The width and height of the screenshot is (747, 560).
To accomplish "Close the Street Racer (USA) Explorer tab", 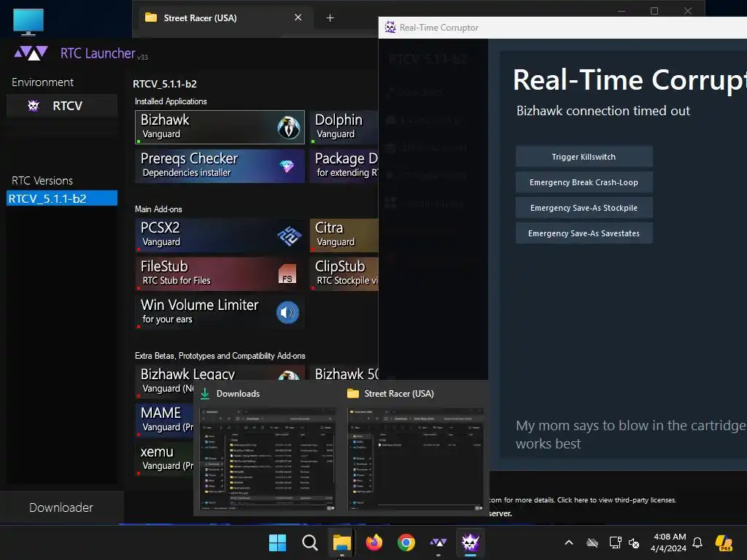I will [x=298, y=17].
